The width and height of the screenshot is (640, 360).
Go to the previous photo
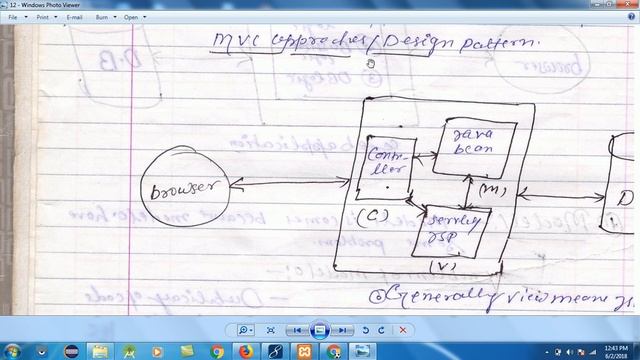tap(297, 330)
